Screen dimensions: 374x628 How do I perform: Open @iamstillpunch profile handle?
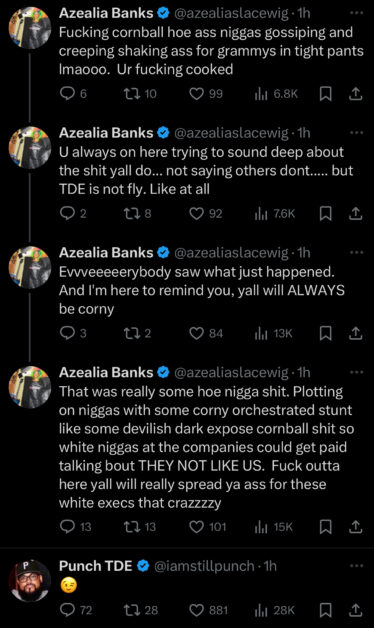coord(204,566)
